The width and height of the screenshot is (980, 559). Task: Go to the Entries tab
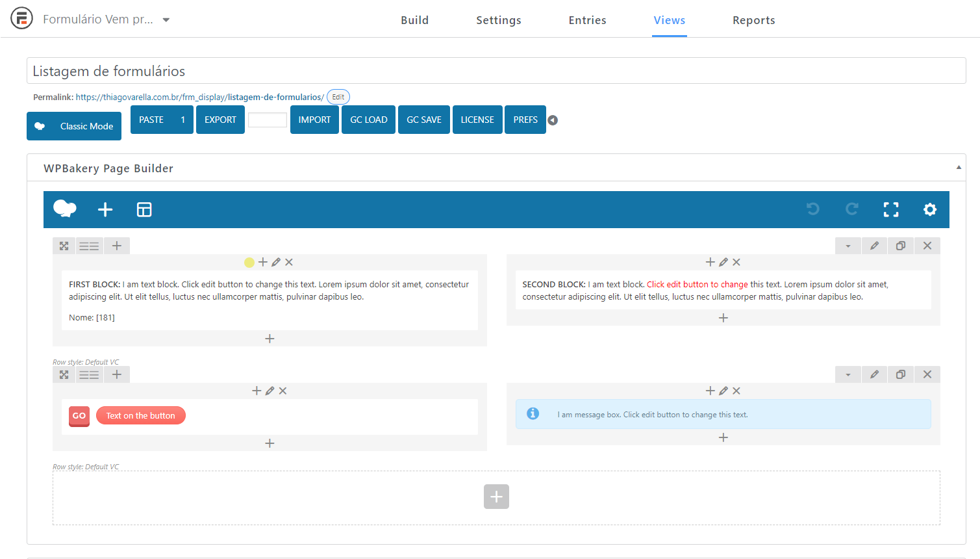(588, 20)
